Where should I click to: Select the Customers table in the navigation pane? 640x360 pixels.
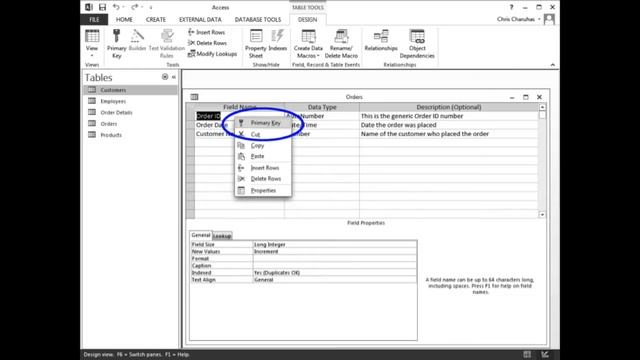tap(131, 90)
